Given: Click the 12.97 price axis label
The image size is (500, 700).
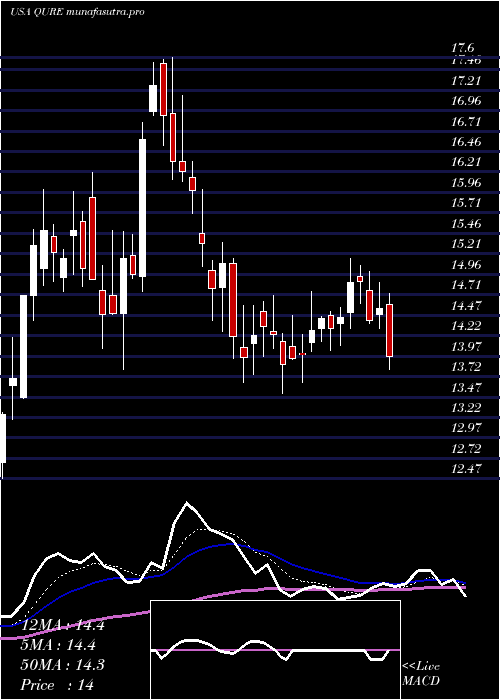Looking at the screenshot, I should point(466,428).
